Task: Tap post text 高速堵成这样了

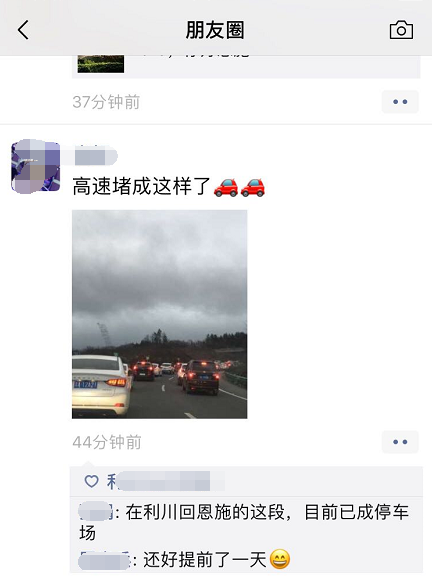Action: click(x=141, y=186)
